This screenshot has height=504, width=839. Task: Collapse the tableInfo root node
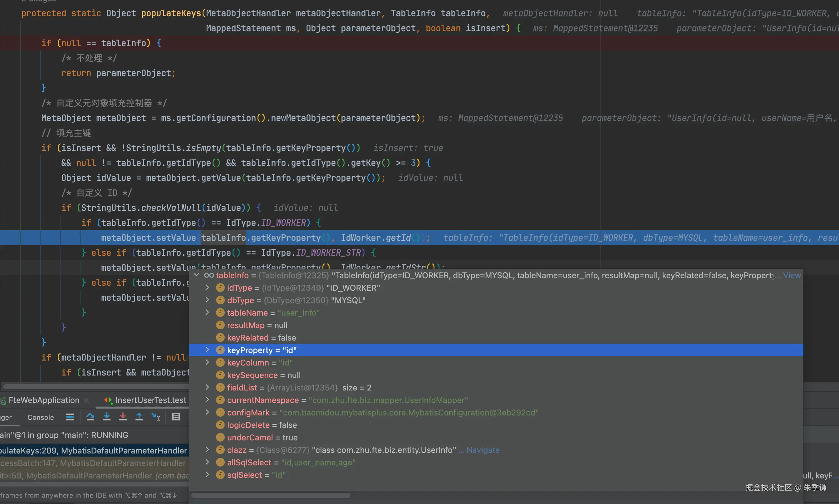click(196, 275)
